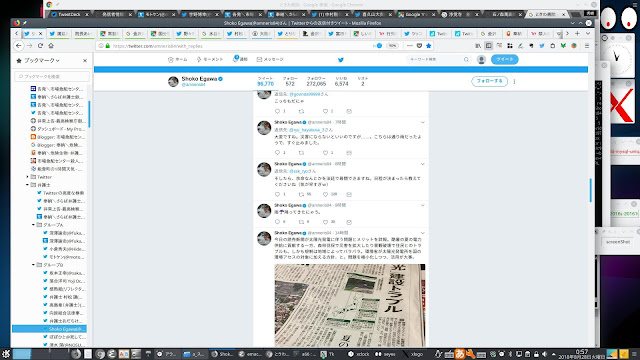640x360 pixels.
Task: Open the page actions menu in the URL bar
Action: pos(410,46)
